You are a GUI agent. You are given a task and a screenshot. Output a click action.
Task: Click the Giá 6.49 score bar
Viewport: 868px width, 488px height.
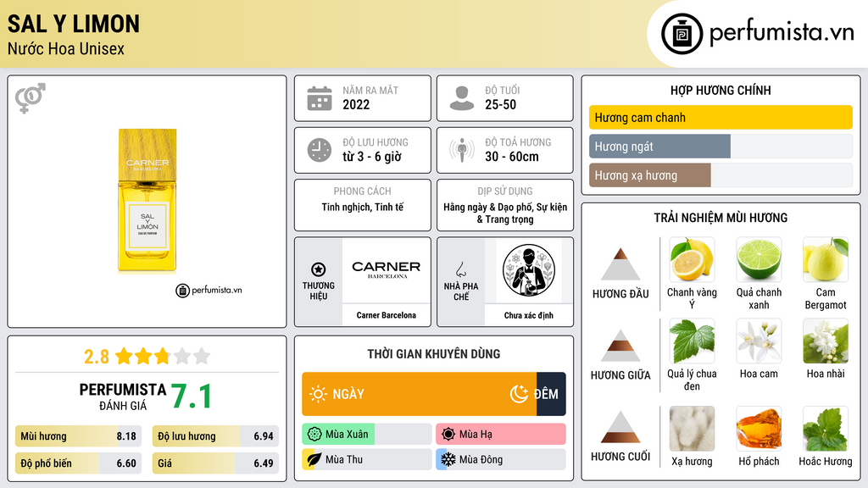pos(215,463)
